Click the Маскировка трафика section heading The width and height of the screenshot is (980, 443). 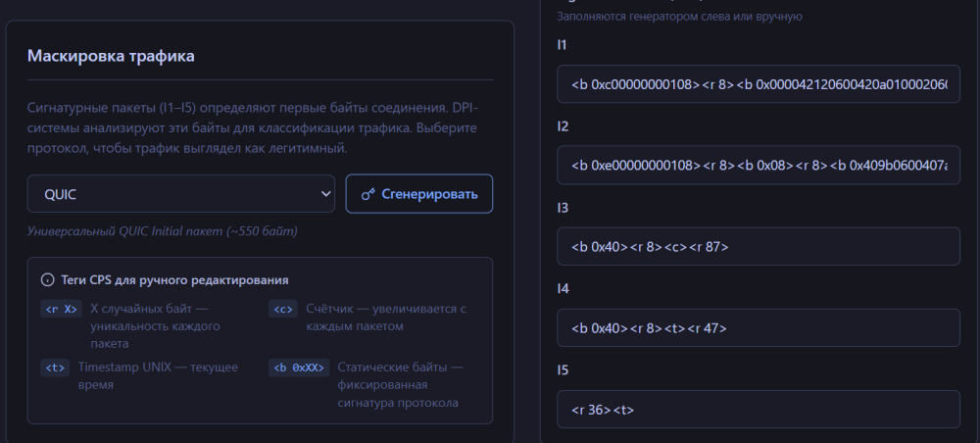pyautogui.click(x=111, y=56)
